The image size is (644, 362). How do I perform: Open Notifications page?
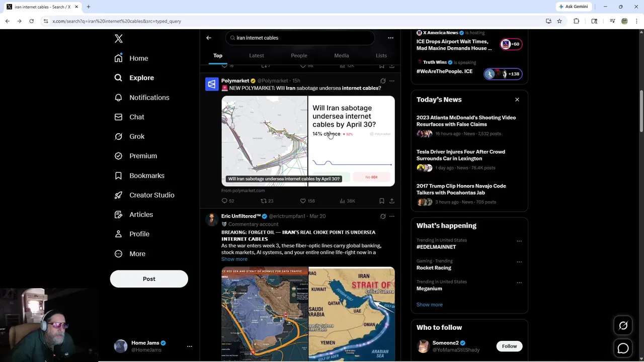pos(142,98)
